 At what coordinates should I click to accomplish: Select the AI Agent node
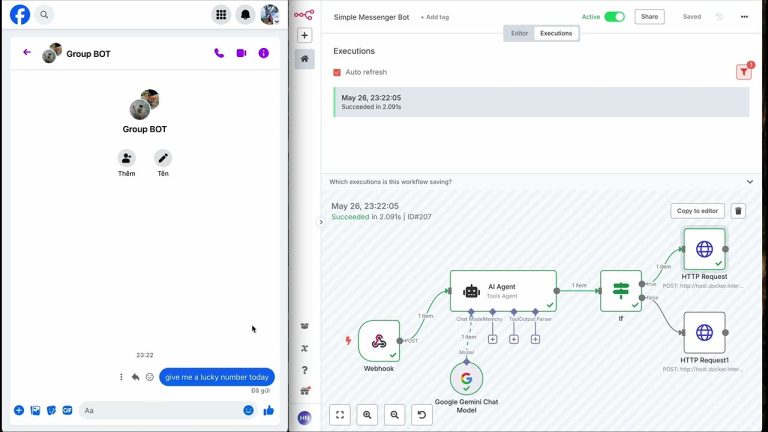503,291
